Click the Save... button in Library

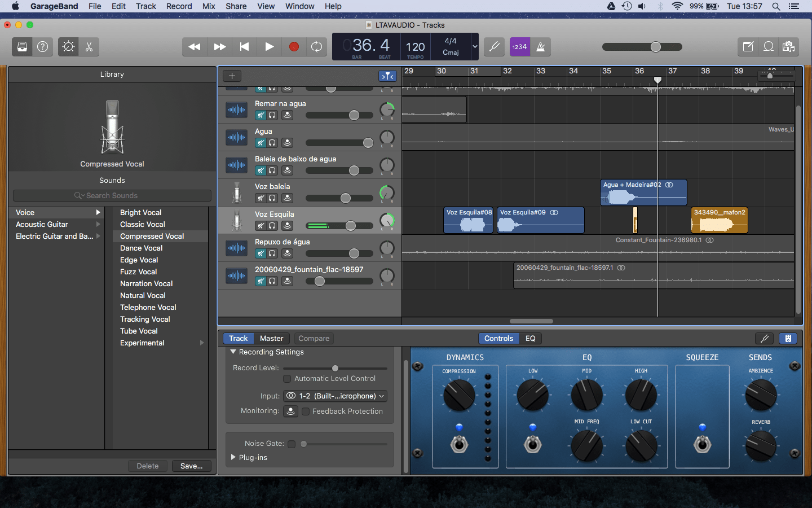coord(191,466)
